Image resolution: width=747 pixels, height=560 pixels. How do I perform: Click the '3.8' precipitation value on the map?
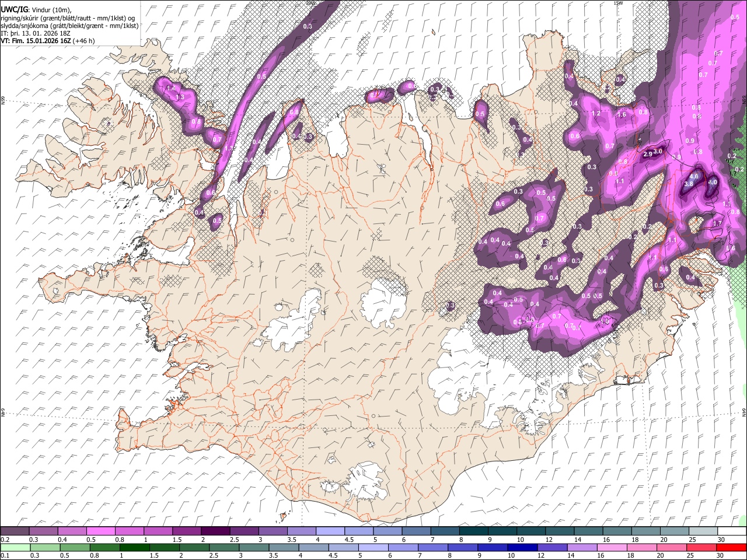(x=689, y=184)
